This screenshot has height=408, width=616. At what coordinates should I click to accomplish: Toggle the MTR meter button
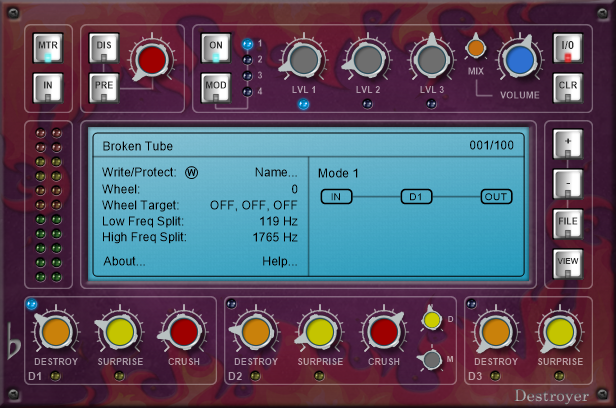(x=48, y=48)
